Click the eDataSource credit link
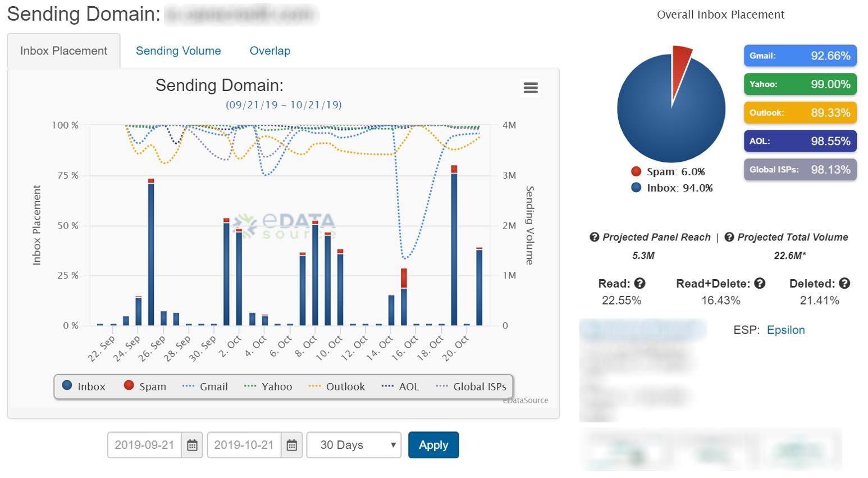 pyautogui.click(x=526, y=400)
